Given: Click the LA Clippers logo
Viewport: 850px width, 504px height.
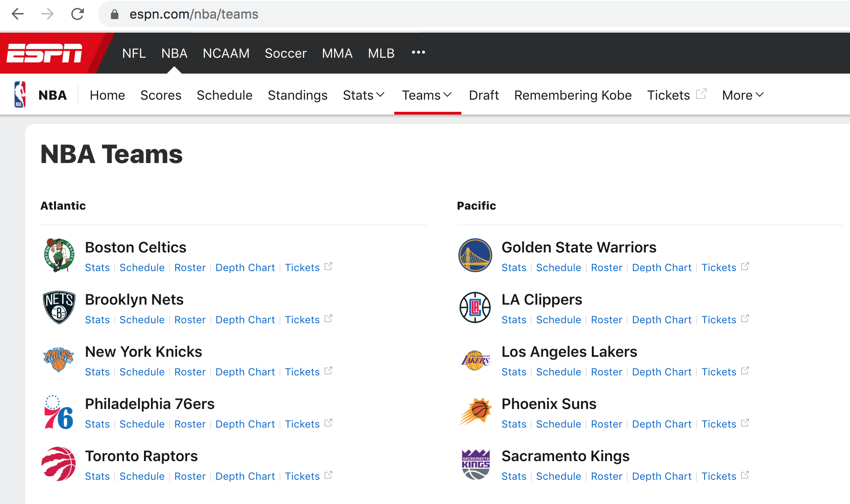Looking at the screenshot, I should 475,307.
